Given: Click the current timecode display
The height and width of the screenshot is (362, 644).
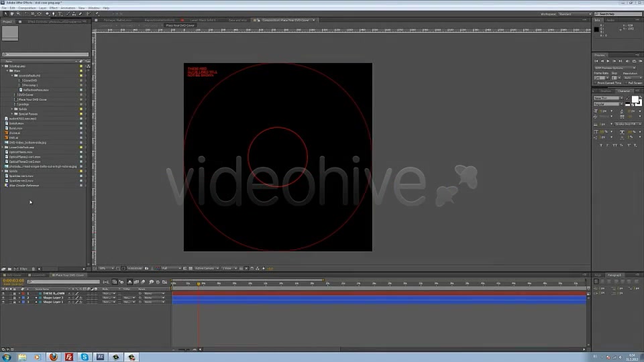Looking at the screenshot, I should tap(13, 281).
